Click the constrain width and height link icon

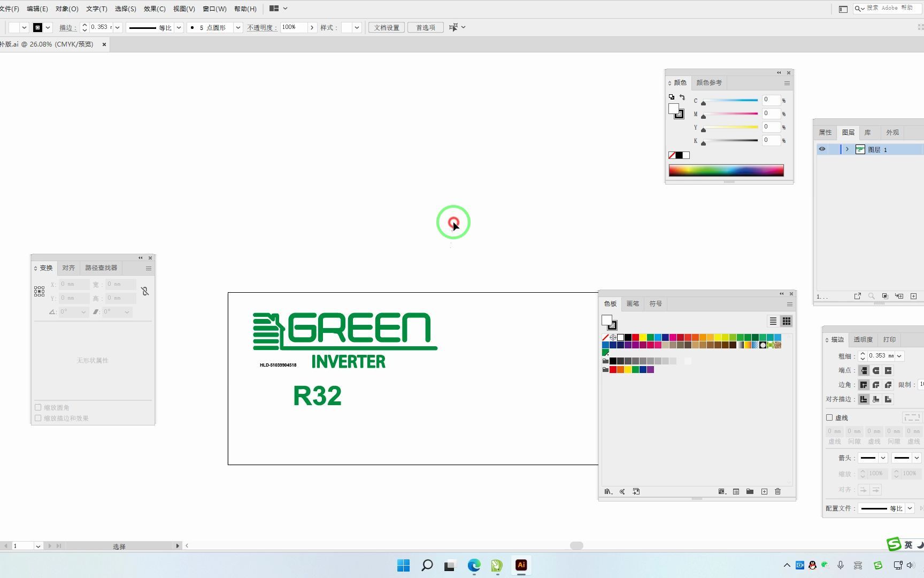point(145,291)
